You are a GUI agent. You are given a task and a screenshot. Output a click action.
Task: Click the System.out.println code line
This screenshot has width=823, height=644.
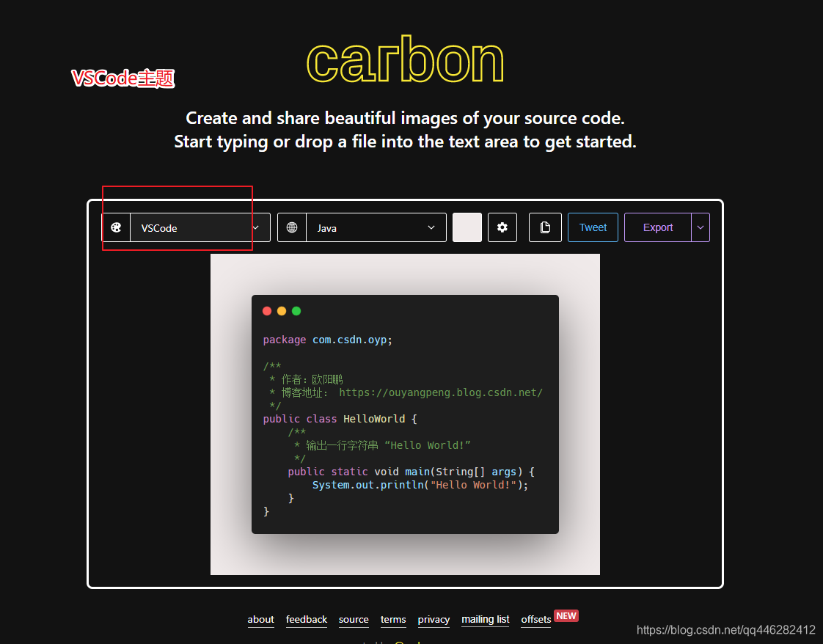point(420,485)
